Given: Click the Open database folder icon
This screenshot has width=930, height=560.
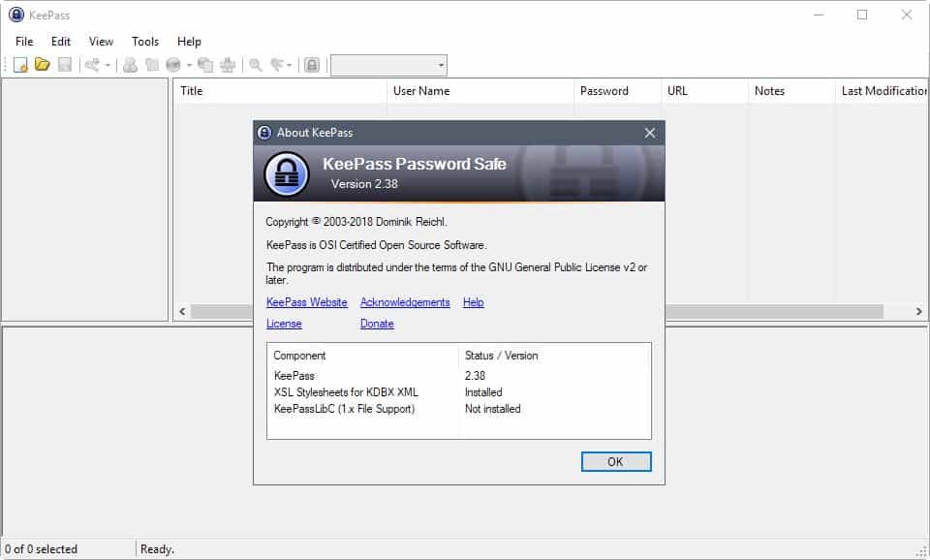Looking at the screenshot, I should point(42,64).
